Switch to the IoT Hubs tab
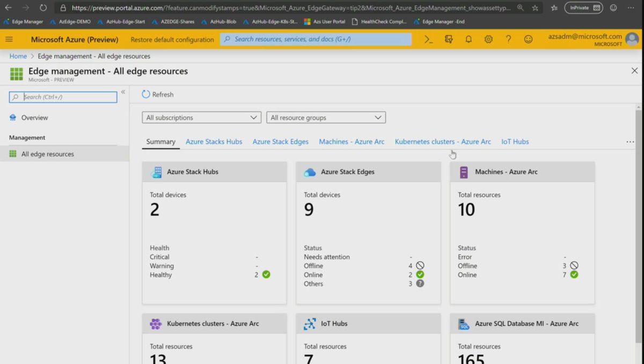This screenshot has height=364, width=644. pos(515,142)
